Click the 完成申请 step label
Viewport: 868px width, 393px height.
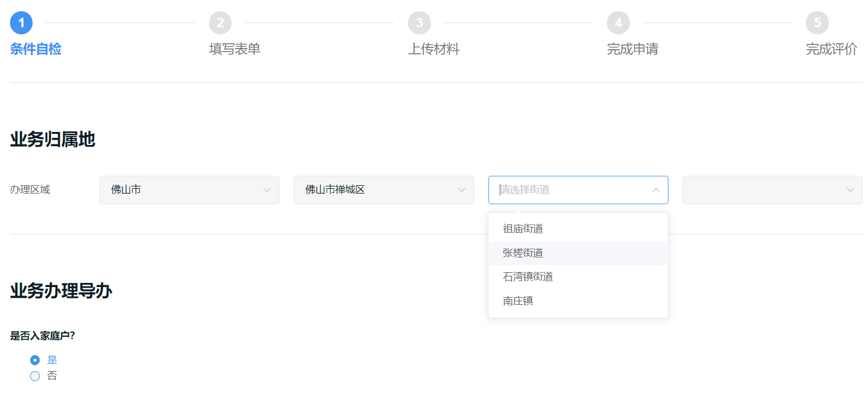pos(632,49)
